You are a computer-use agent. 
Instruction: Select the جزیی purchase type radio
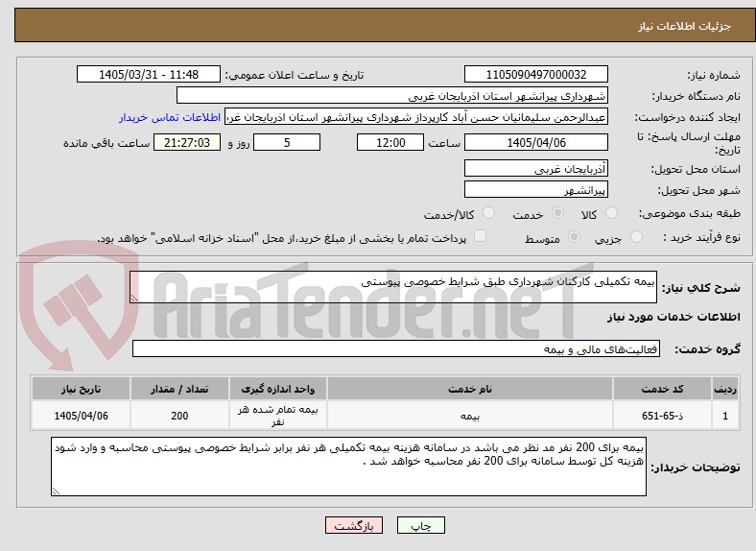coord(636,237)
